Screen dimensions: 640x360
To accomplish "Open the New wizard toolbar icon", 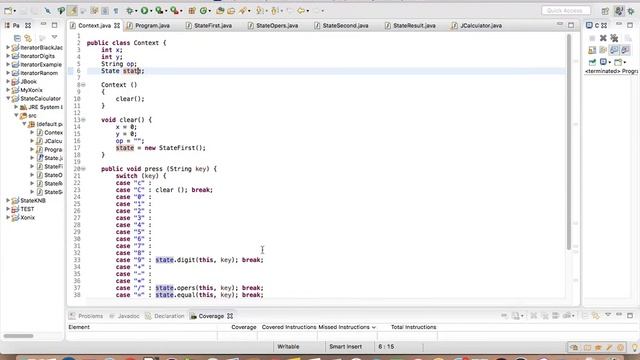I will pyautogui.click(x=8, y=11).
